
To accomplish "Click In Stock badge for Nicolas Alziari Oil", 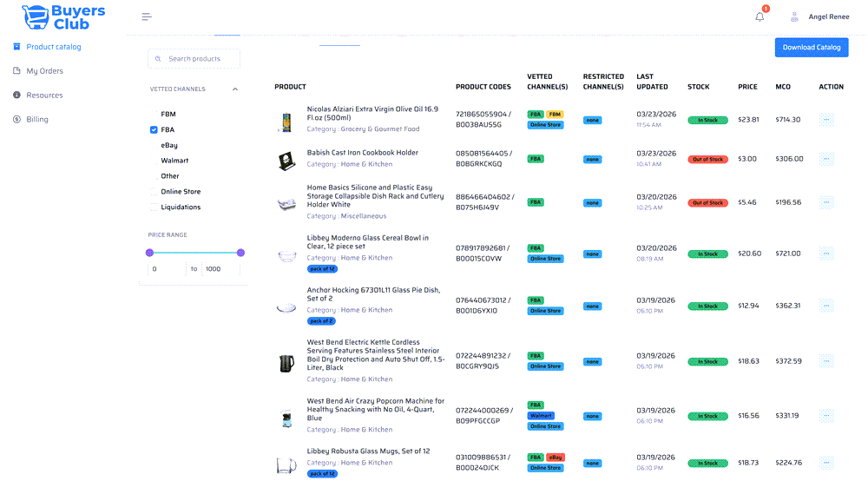I will [707, 120].
